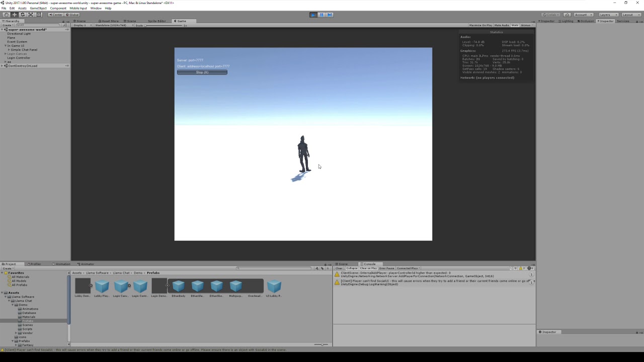644x362 pixels.
Task: Open the Hierarchy Create button
Action: pos(8,25)
